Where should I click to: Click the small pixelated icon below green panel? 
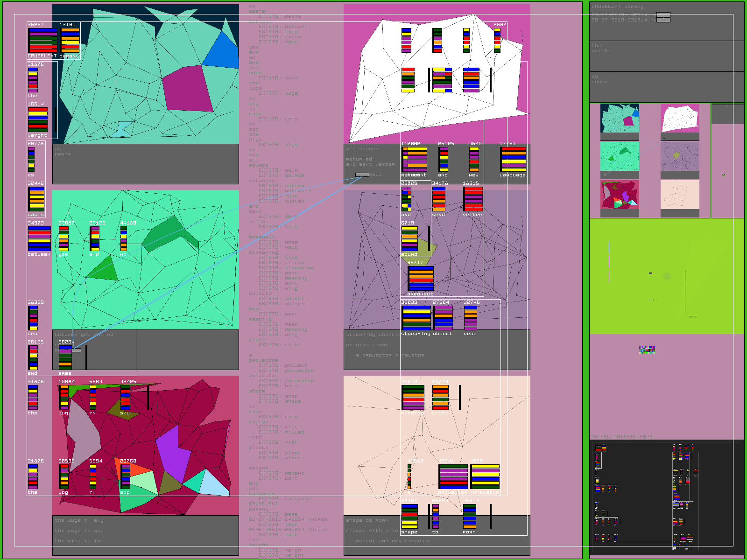click(647, 350)
